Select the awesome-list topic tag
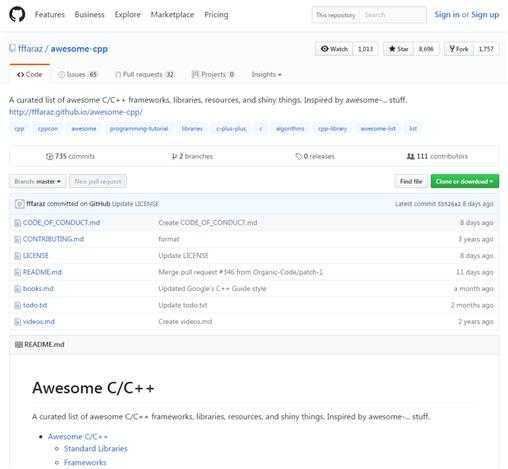 point(378,129)
